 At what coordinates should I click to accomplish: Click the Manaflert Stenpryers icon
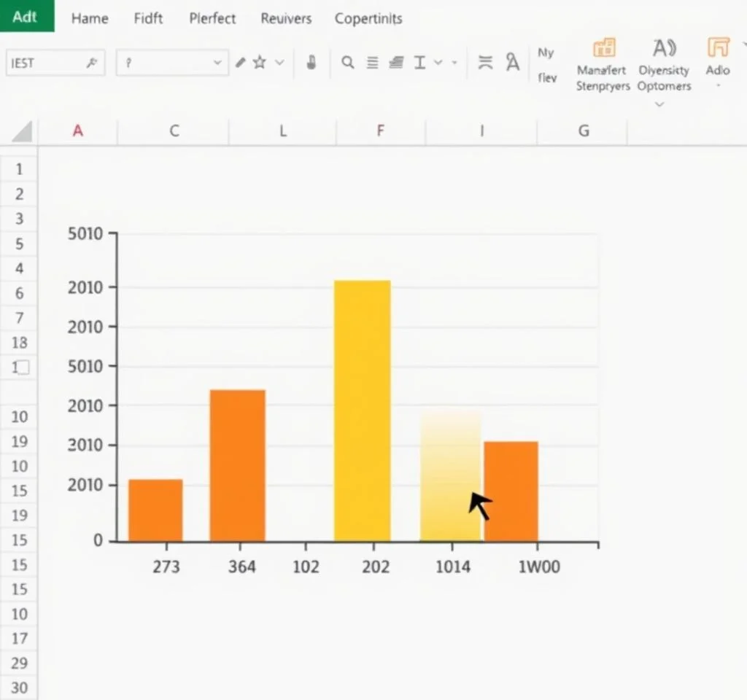click(603, 48)
